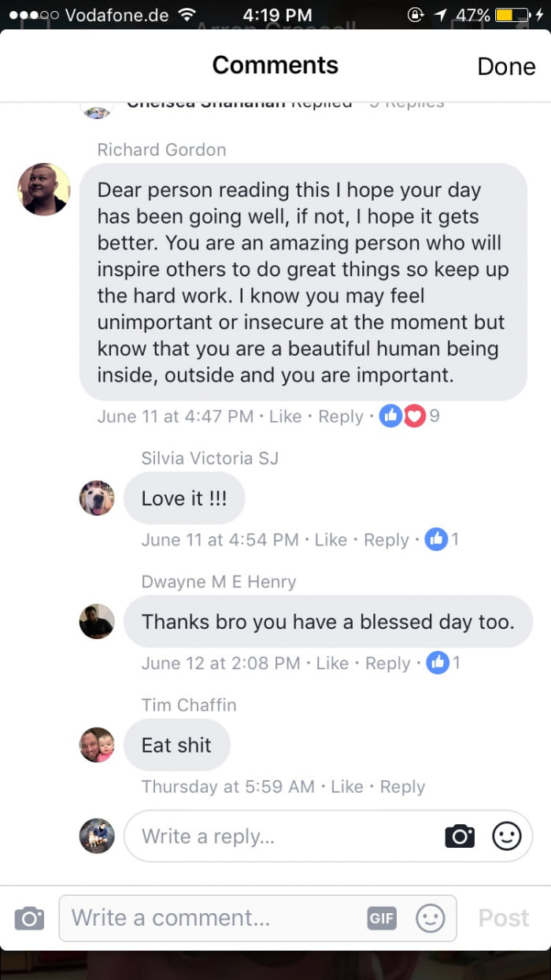Like Richard Gordon's comment

[285, 416]
